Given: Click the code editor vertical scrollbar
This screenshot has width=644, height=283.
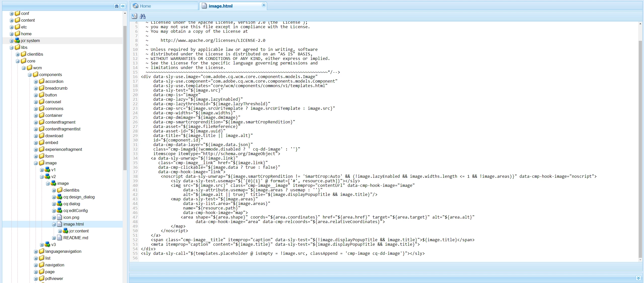Looking at the screenshot, I should (x=640, y=149).
